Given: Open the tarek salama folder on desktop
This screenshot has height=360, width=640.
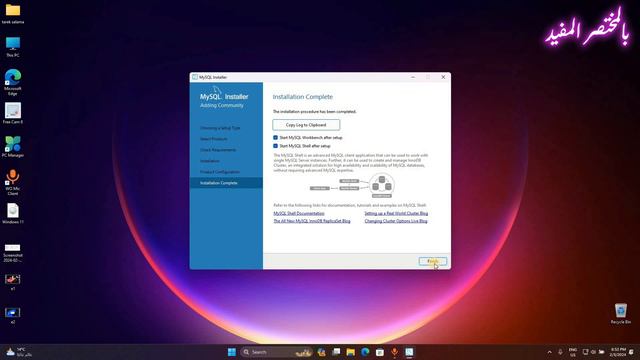Looking at the screenshot, I should 13,13.
